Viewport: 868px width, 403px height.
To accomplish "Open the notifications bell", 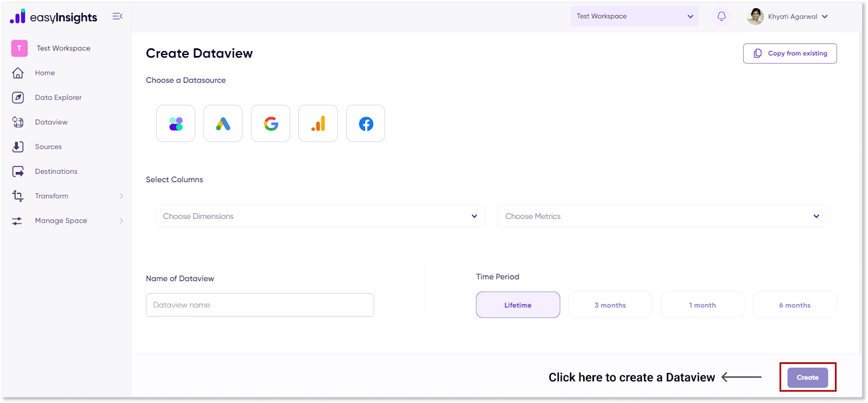I will click(x=722, y=16).
